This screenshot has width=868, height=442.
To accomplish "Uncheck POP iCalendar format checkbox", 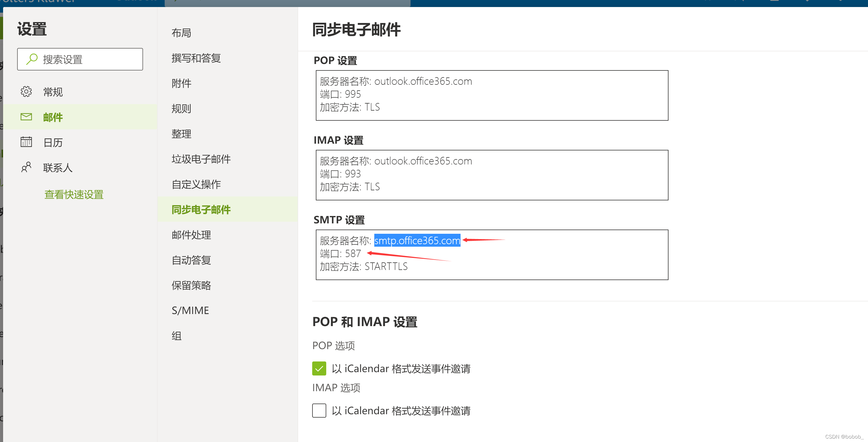I will click(319, 368).
